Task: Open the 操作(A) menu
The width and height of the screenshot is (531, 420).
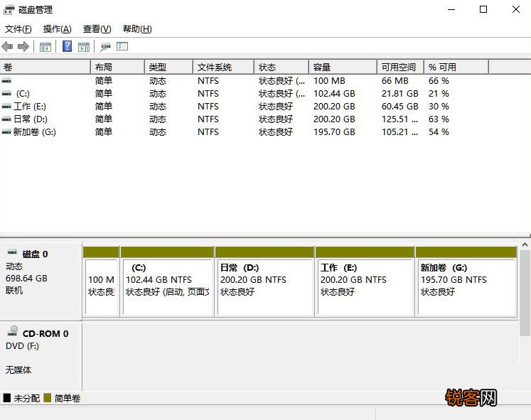Action: tap(58, 29)
